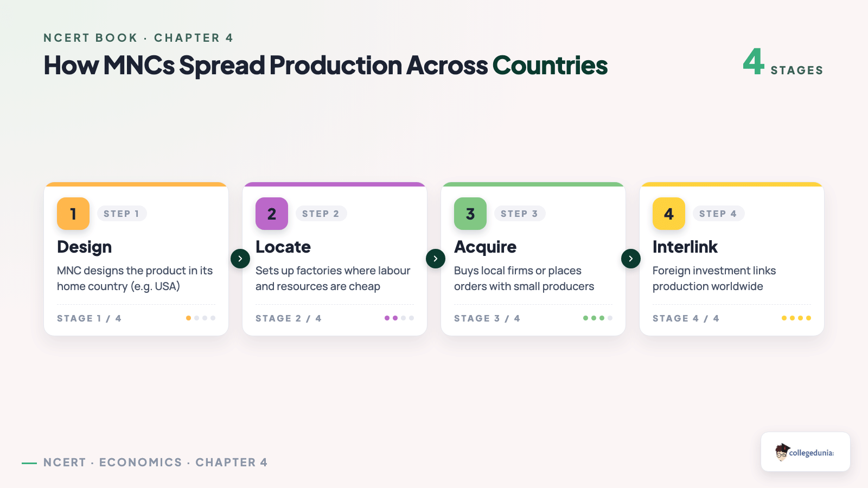The image size is (868, 488).
Task: Select the STEP 4 pill label
Action: 718,214
